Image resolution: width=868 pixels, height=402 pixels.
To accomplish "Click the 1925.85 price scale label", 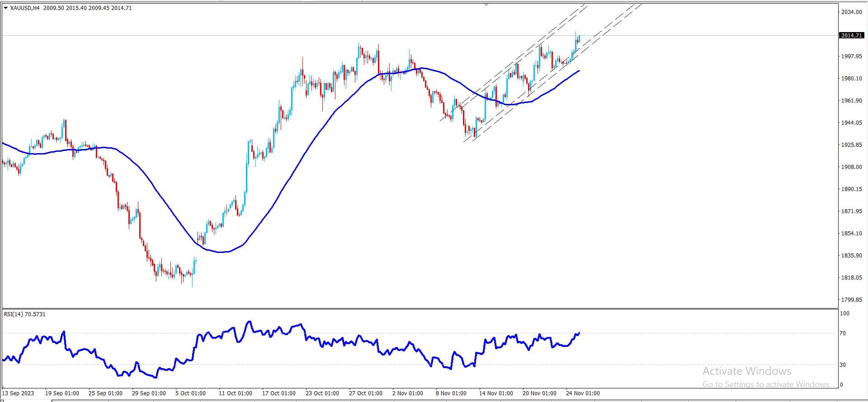I will pos(851,145).
